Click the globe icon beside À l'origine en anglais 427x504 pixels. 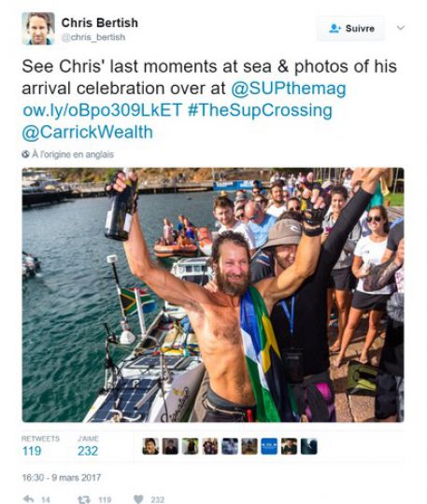tap(25, 154)
